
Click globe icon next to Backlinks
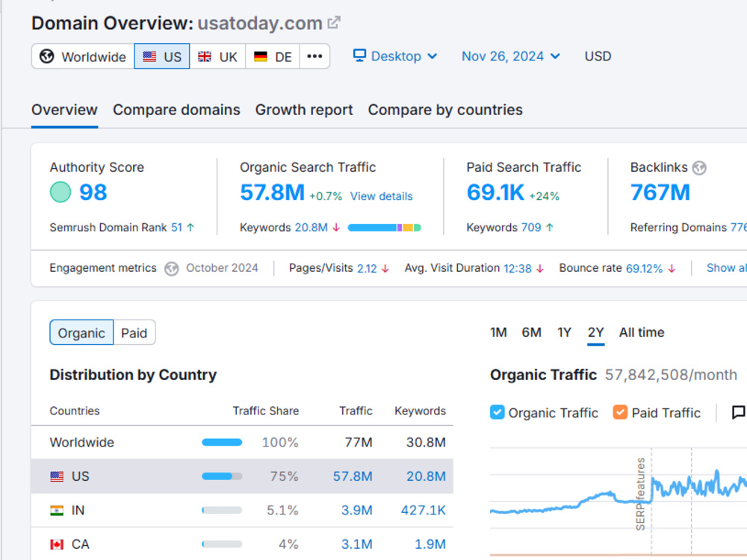[x=699, y=167]
